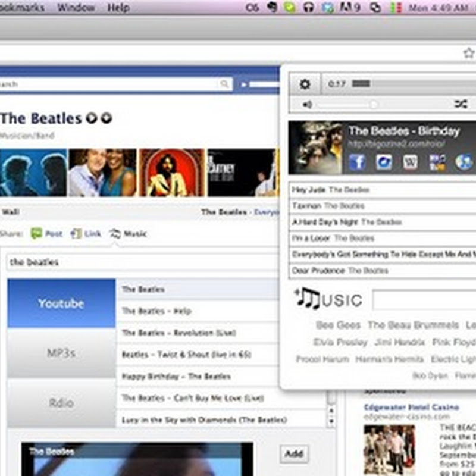Click the globe icon in the player
476x476 pixels.
(x=464, y=162)
